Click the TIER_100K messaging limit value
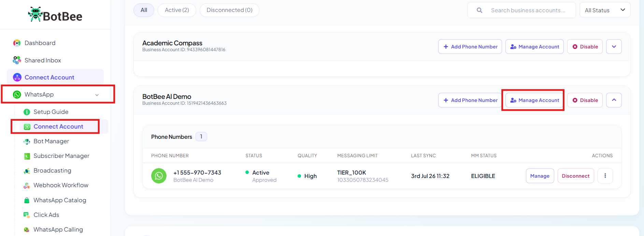This screenshot has width=644, height=236. 352,173
